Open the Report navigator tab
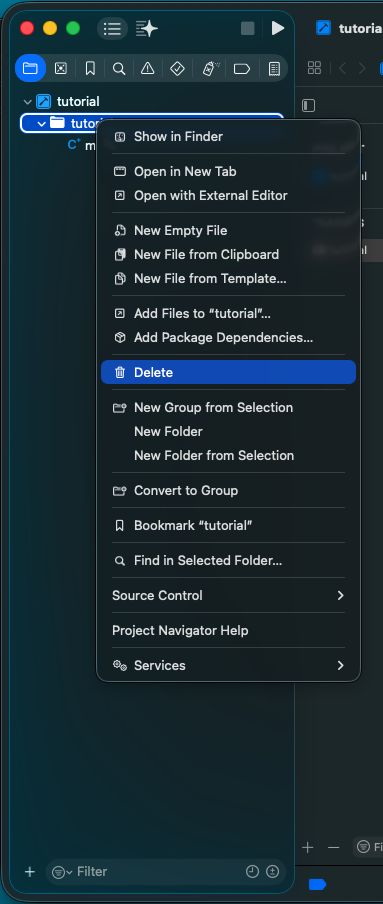 (x=274, y=69)
